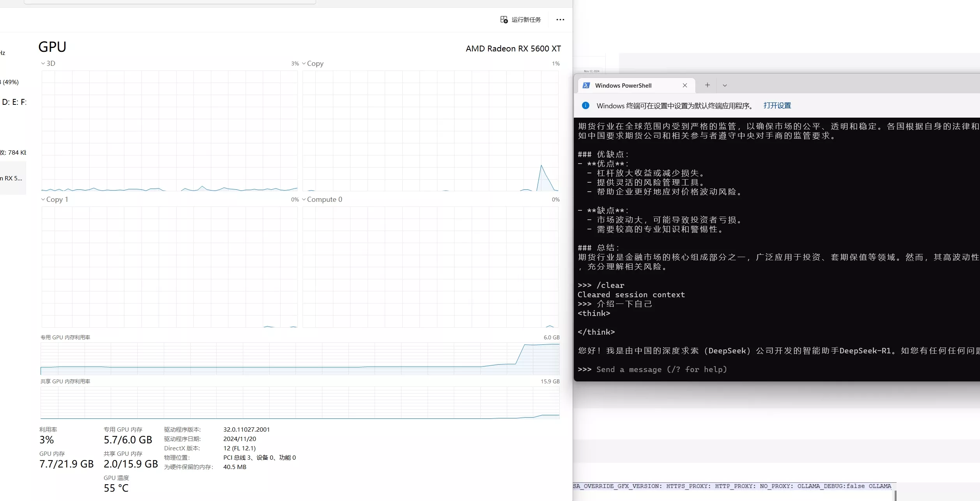Click the Run new task icon
The image size is (980, 501).
click(x=504, y=19)
